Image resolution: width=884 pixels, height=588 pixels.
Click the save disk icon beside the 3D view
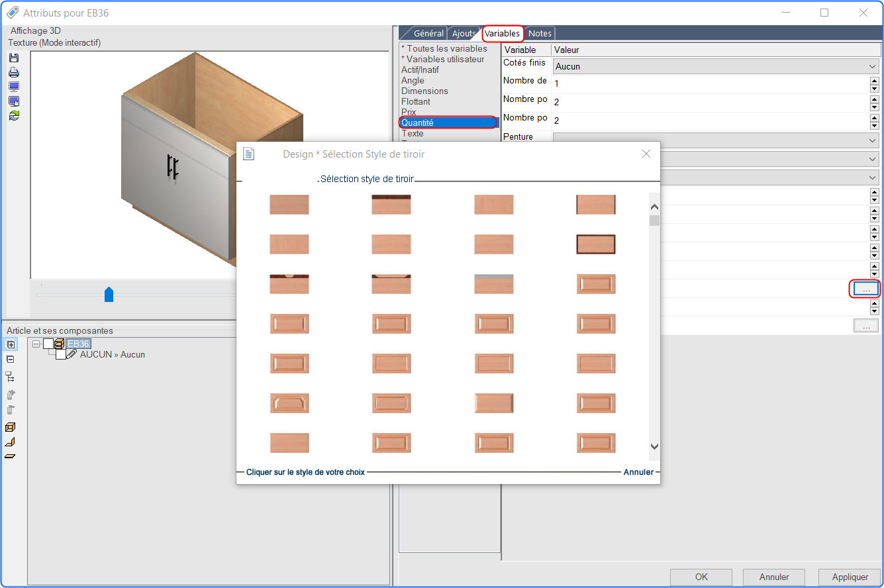click(14, 58)
